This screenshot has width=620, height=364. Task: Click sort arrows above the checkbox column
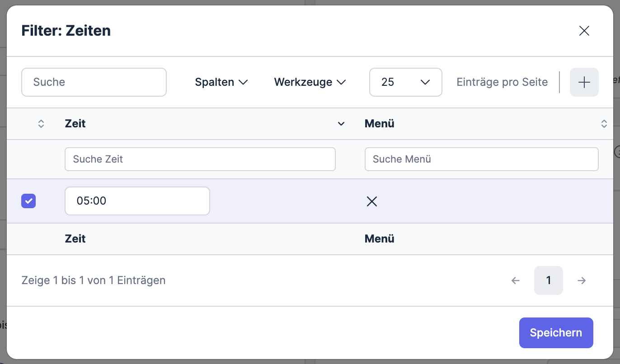[41, 124]
